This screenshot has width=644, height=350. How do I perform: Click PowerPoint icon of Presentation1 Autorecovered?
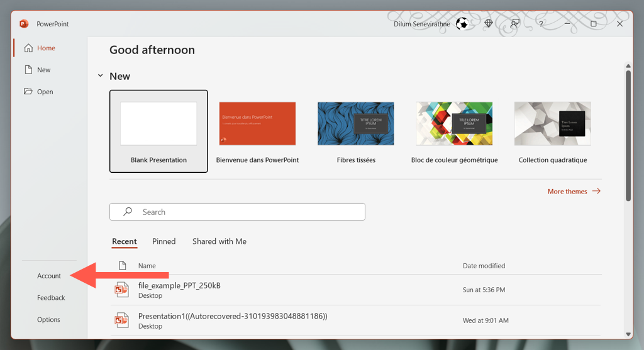(x=121, y=320)
